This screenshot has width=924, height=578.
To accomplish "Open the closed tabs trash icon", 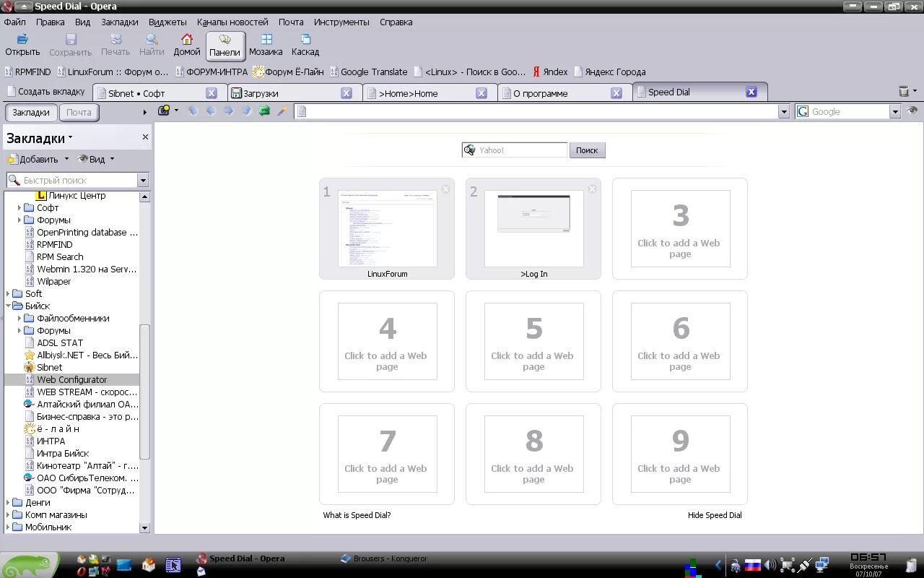I will pyautogui.click(x=904, y=92).
